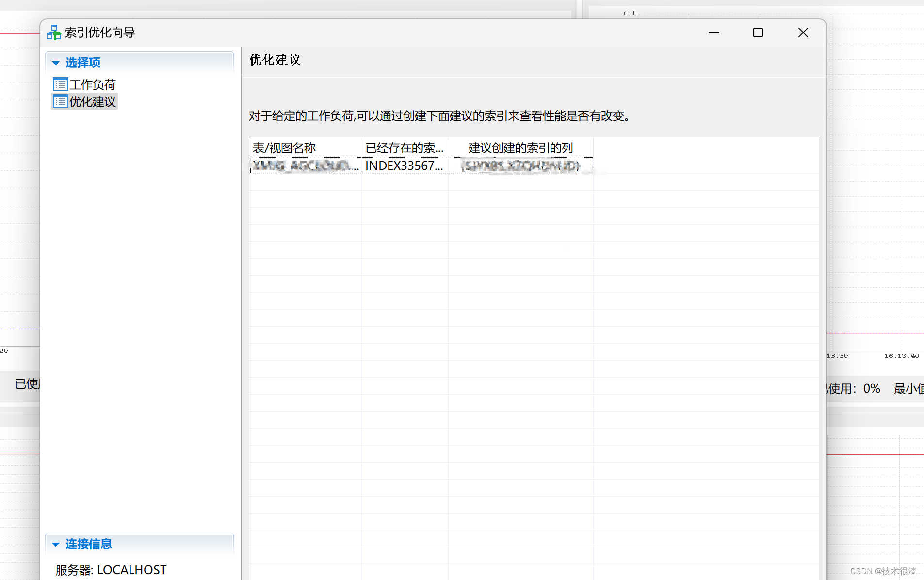Viewport: 924px width, 580px height.
Task: Click the 已经存在的索引 column header
Action: (404, 148)
